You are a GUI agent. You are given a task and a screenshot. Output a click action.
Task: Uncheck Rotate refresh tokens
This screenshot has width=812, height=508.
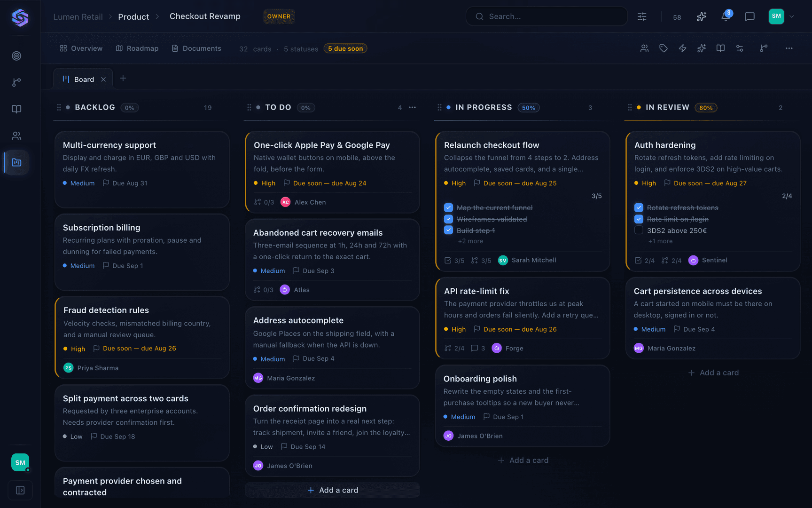(x=639, y=207)
